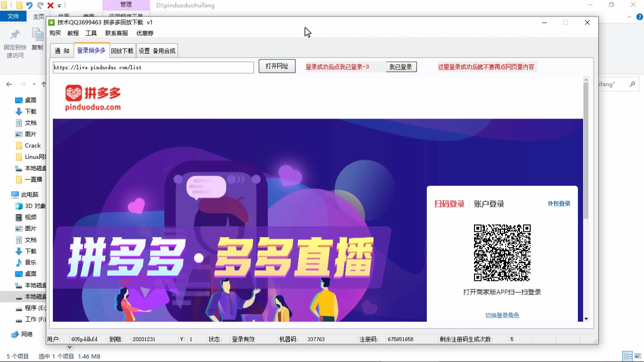Click the 切换登录角色 link
Viewport: 644px width, 362px height.
(502, 315)
